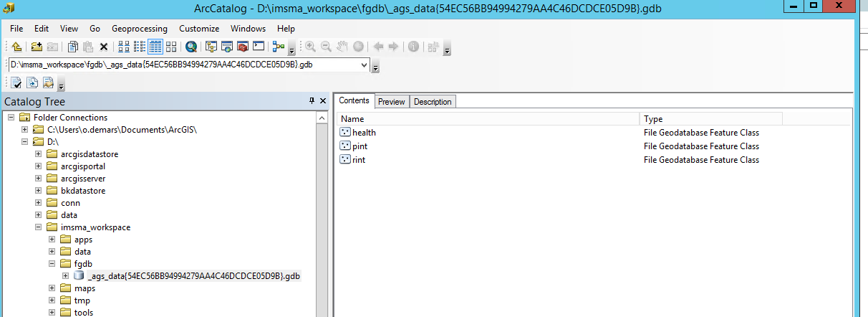Open the Customize menu
The image size is (868, 317).
[199, 29]
